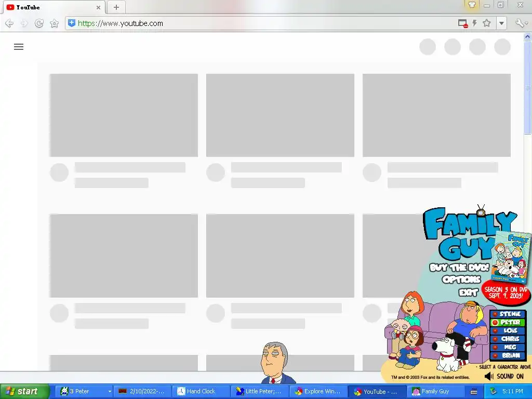
Task: Select the YouTube browser tab
Action: (54, 7)
